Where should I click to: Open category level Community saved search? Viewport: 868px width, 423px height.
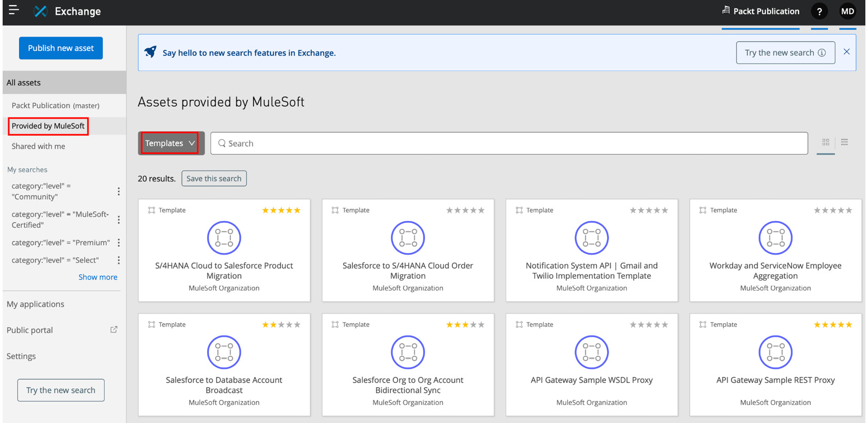coord(41,192)
